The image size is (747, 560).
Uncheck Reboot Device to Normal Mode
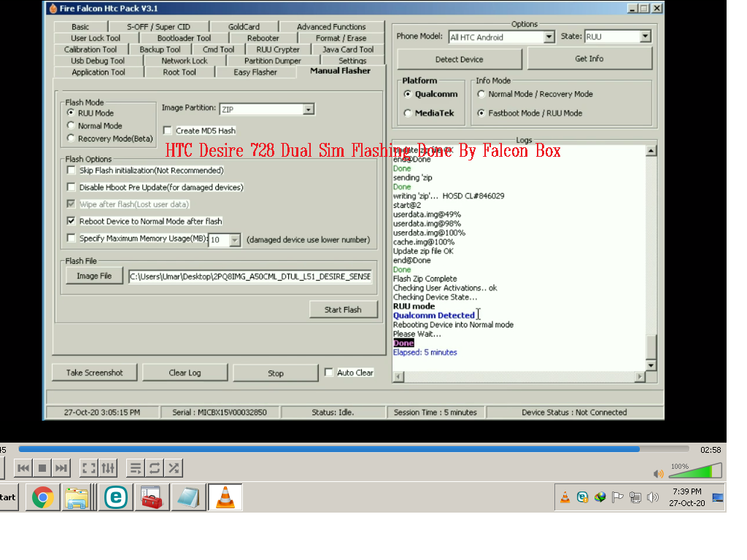click(71, 221)
